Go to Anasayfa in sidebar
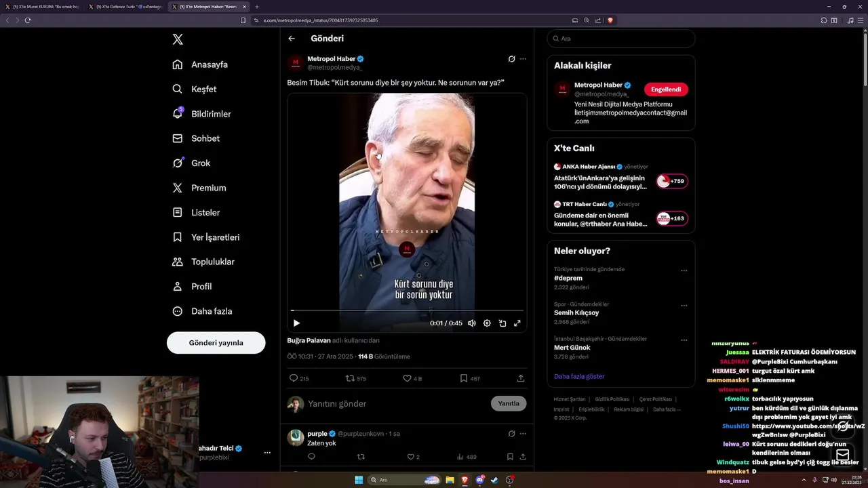The image size is (868, 488). [200, 64]
